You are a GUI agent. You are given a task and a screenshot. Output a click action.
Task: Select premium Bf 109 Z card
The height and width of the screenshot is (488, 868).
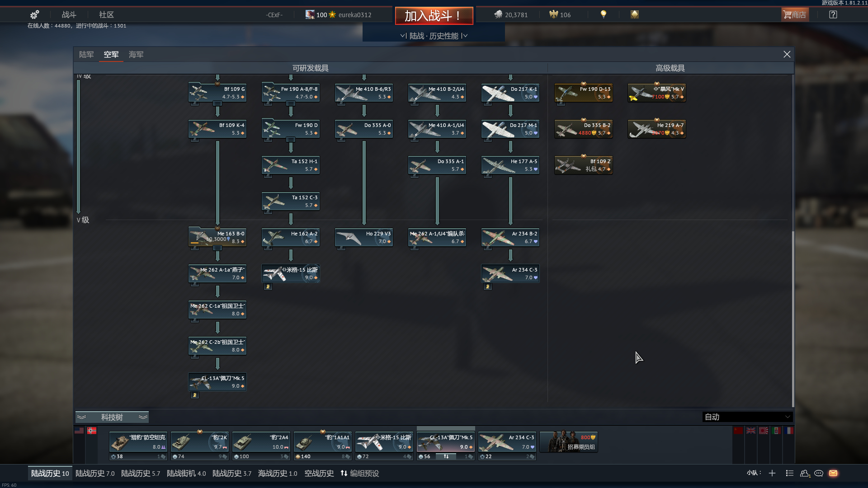coord(584,165)
